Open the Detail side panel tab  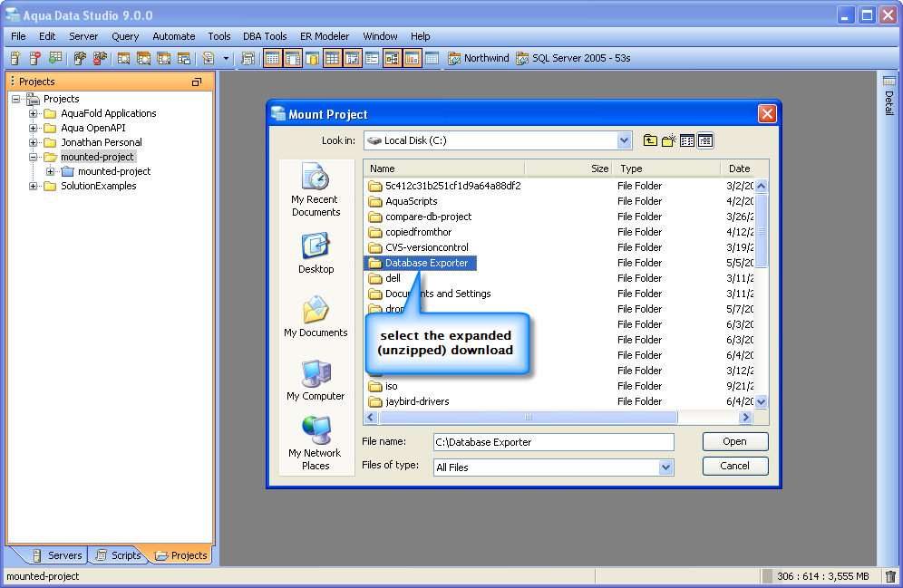pyautogui.click(x=889, y=95)
